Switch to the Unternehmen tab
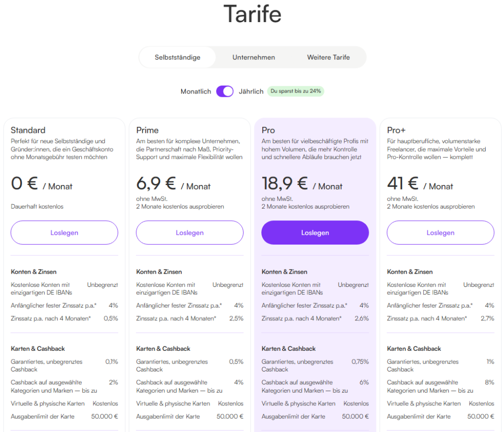This screenshot has height=432, width=504. pos(253,57)
